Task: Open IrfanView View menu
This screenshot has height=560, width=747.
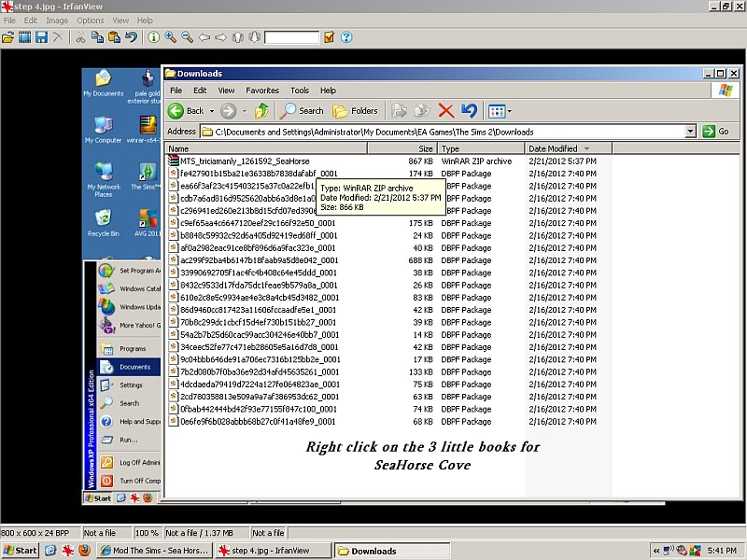Action: (x=120, y=21)
